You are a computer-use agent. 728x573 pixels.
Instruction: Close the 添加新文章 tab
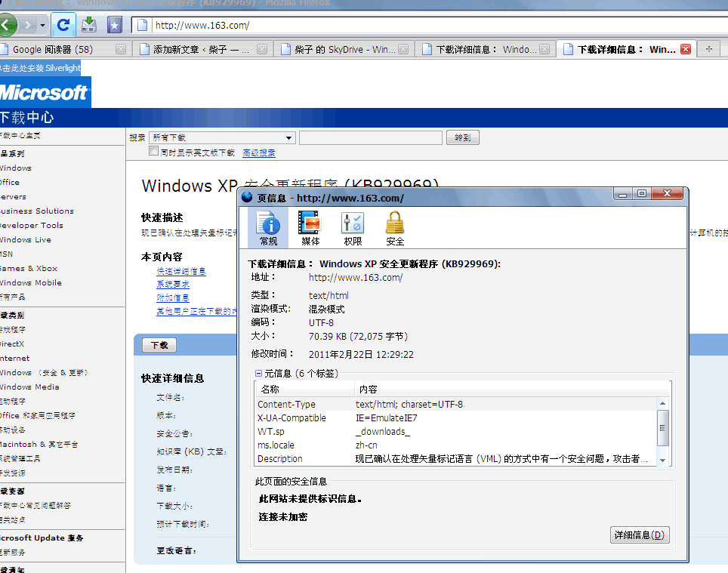(x=262, y=49)
